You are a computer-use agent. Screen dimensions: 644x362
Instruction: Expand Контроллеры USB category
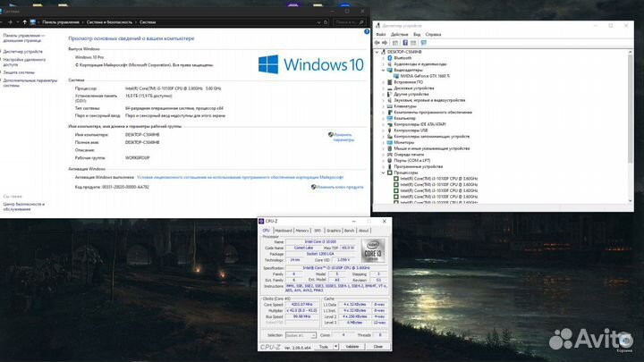click(x=383, y=130)
